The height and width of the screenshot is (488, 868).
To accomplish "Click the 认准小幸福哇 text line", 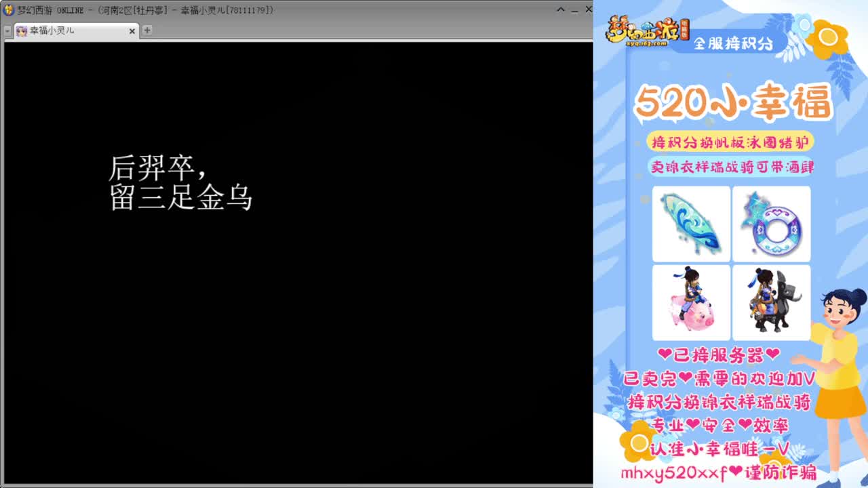I will (719, 449).
